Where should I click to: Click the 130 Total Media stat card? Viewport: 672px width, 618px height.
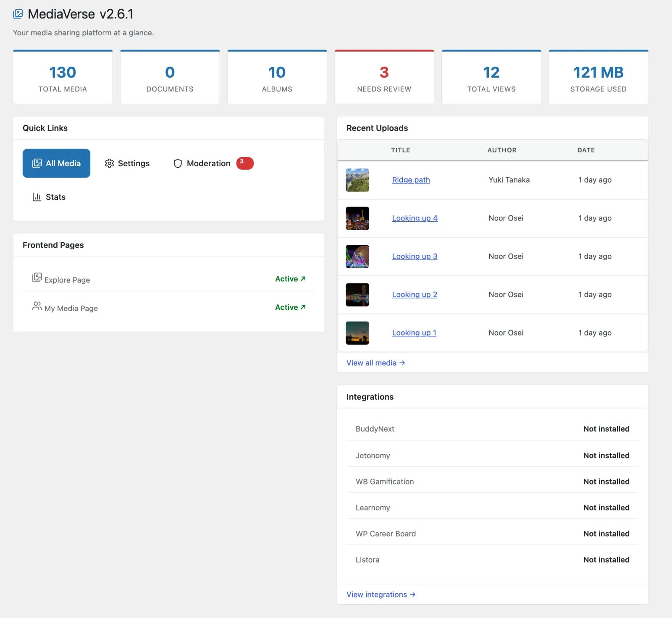coord(63,77)
